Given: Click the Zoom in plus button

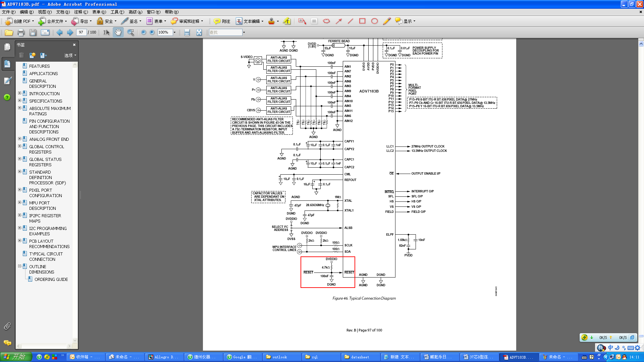Looking at the screenshot, I should [x=152, y=33].
